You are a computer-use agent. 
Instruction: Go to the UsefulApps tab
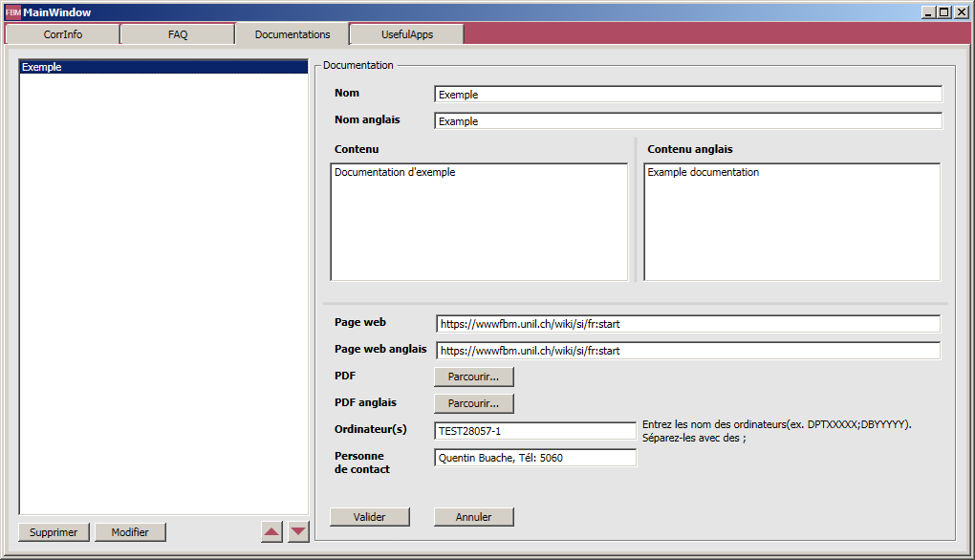tap(407, 34)
